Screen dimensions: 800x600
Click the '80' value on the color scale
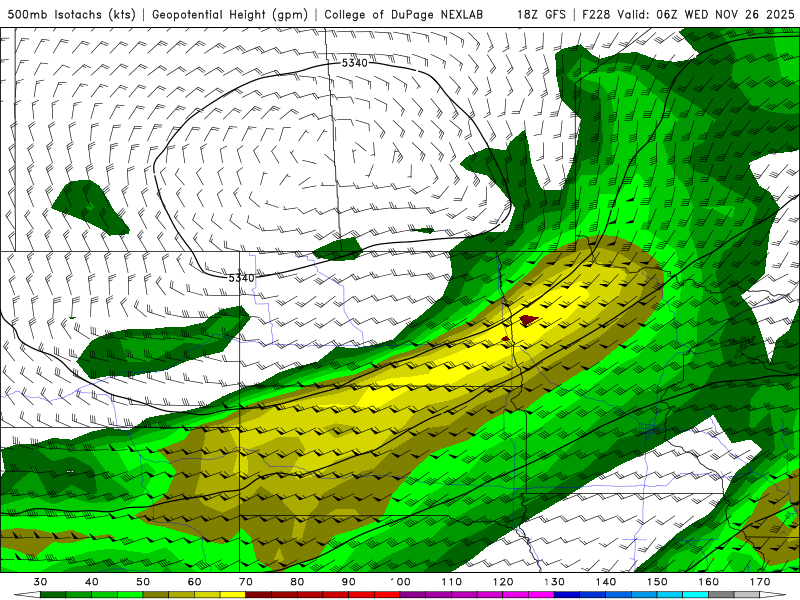(297, 582)
